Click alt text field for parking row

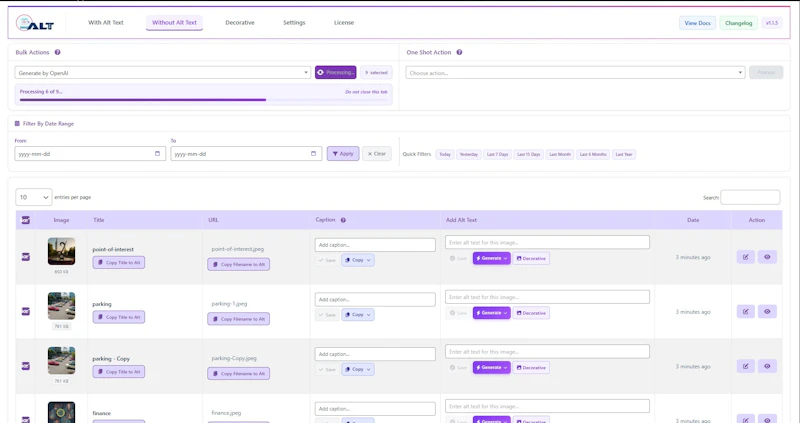pyautogui.click(x=547, y=297)
